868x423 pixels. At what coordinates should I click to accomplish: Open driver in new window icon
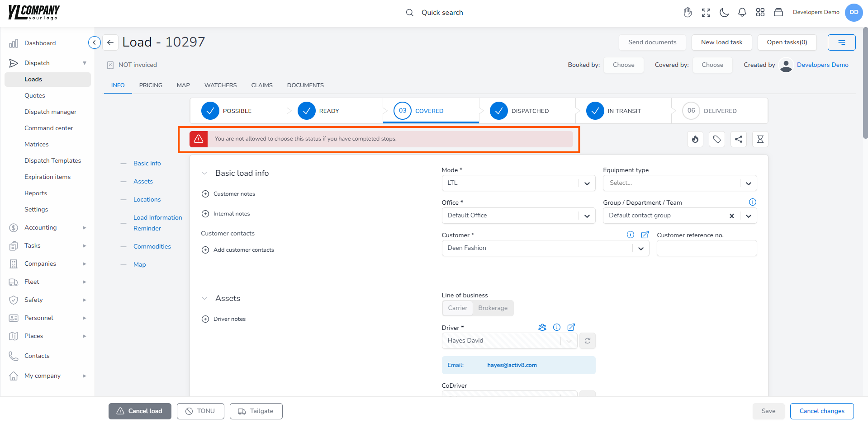tap(571, 327)
